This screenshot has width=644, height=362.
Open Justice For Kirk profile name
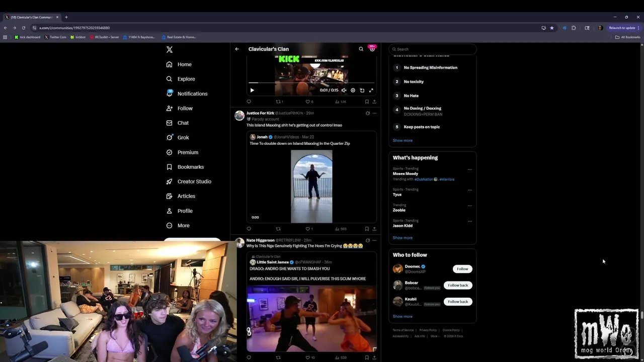[260, 113]
